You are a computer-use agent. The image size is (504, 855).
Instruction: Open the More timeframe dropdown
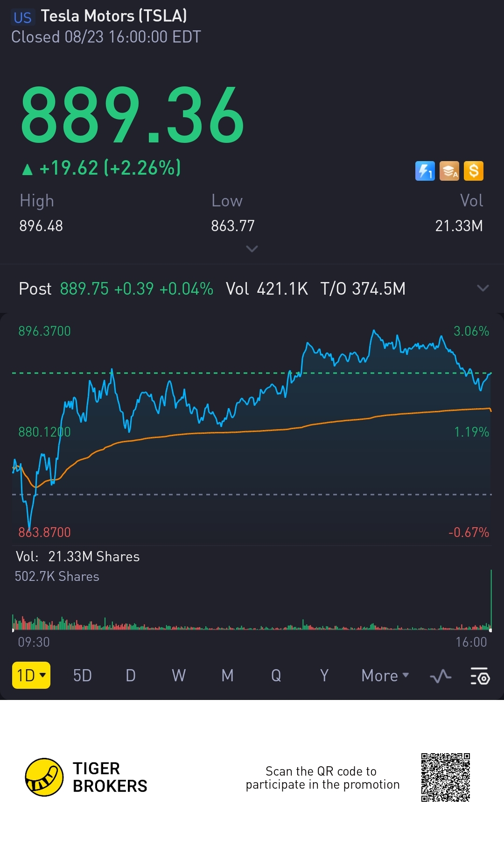[x=385, y=676]
